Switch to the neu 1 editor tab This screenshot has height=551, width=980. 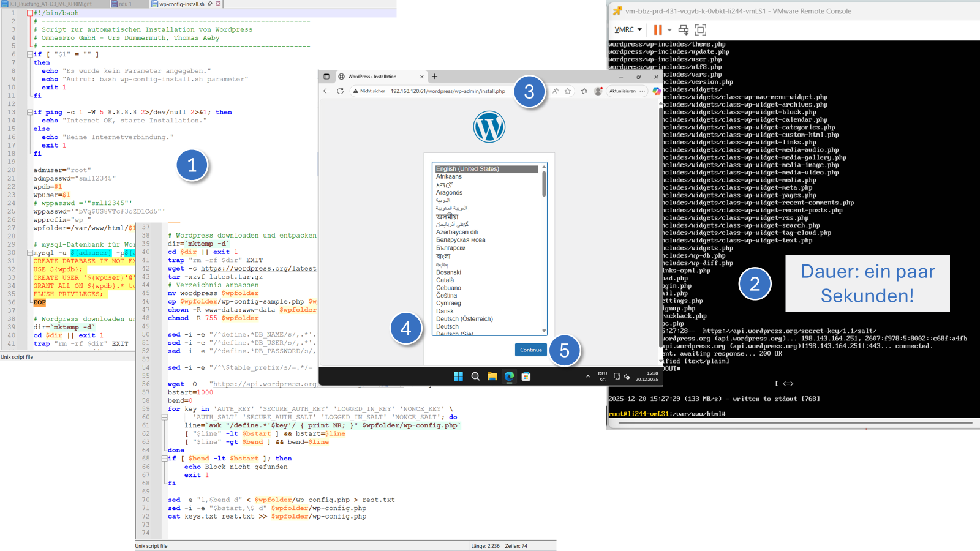124,4
